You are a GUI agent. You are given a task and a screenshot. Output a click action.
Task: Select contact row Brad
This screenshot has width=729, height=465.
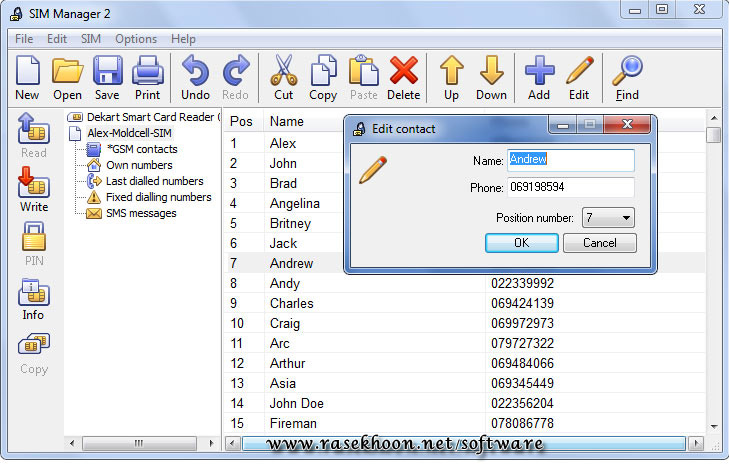284,183
